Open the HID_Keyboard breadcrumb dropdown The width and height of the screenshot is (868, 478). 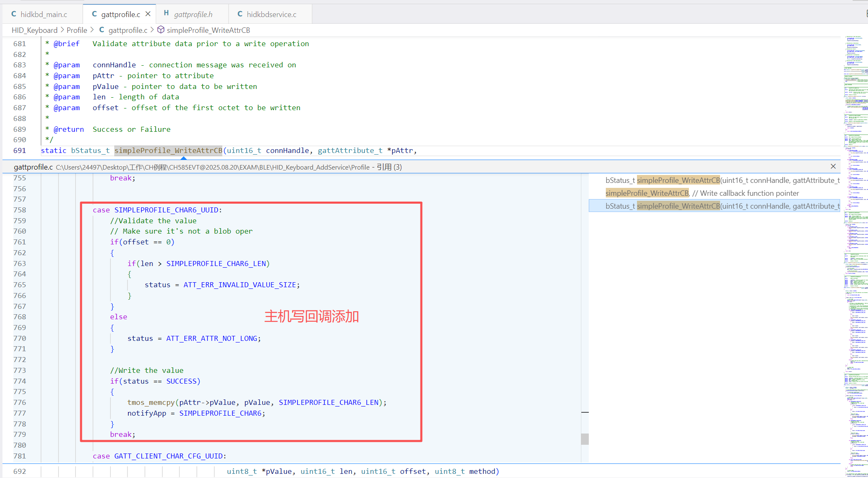coord(34,30)
